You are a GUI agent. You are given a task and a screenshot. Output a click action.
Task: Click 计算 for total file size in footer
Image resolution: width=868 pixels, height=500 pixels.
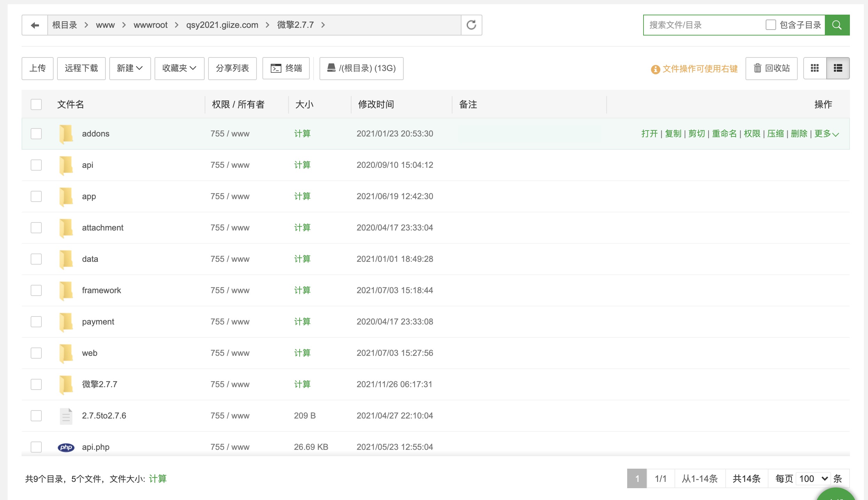(158, 479)
